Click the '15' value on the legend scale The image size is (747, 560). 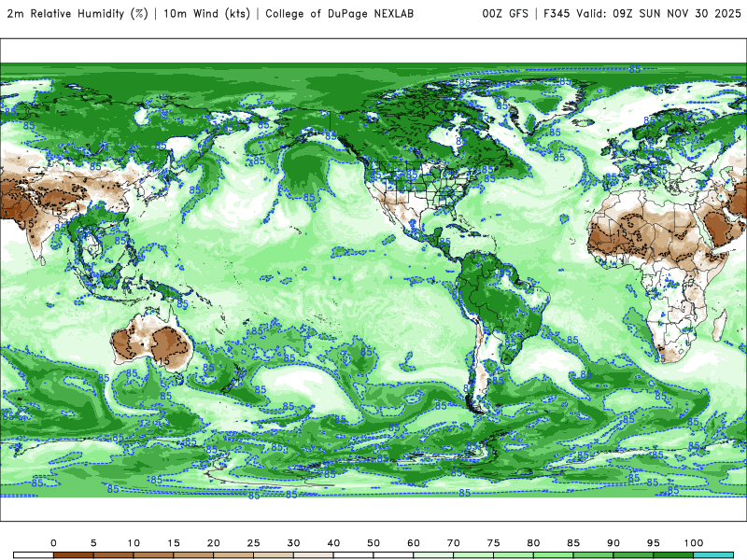click(174, 543)
